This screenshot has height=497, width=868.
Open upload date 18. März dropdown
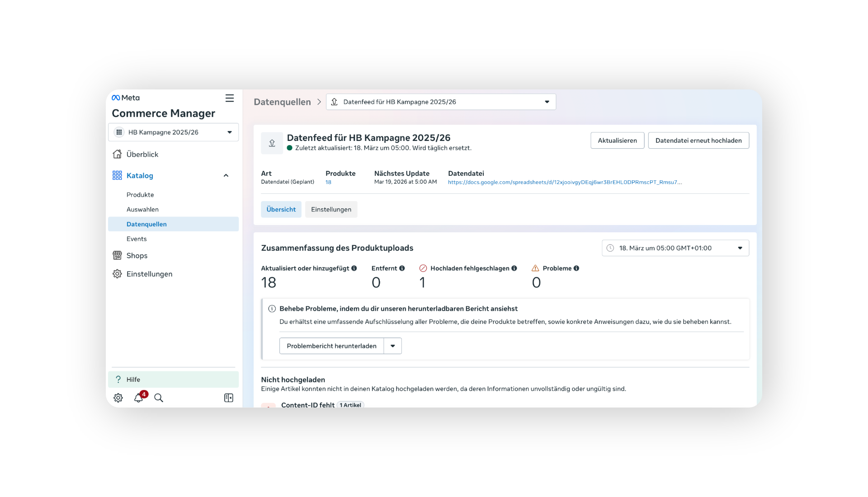[x=675, y=248]
